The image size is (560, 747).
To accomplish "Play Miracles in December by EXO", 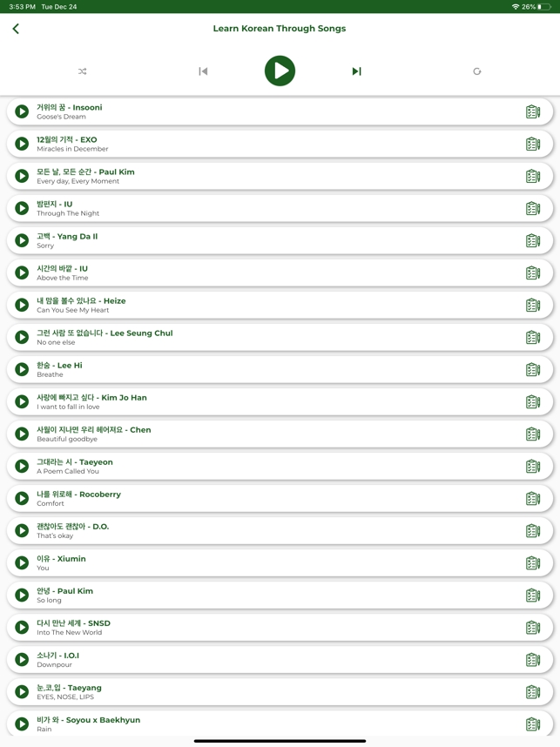I will [22, 144].
